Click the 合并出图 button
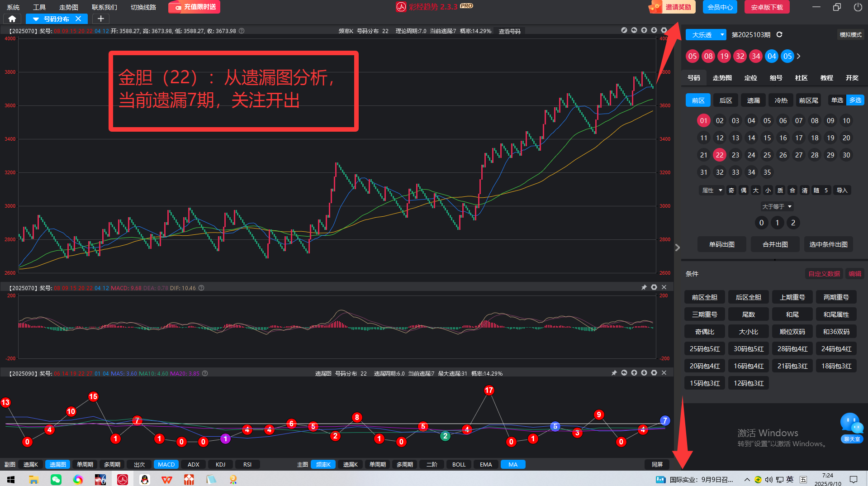Screen dimensions: 868x486 click(775, 244)
